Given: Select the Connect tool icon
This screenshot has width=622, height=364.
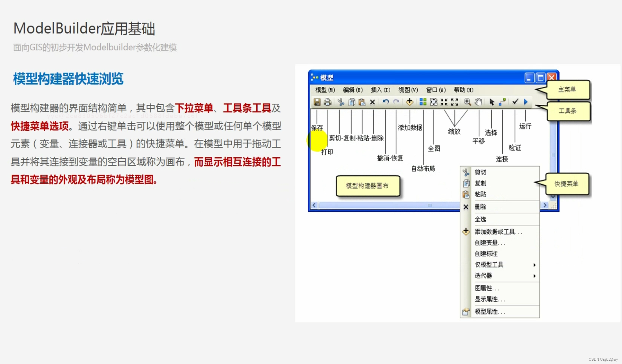Looking at the screenshot, I should coord(502,102).
